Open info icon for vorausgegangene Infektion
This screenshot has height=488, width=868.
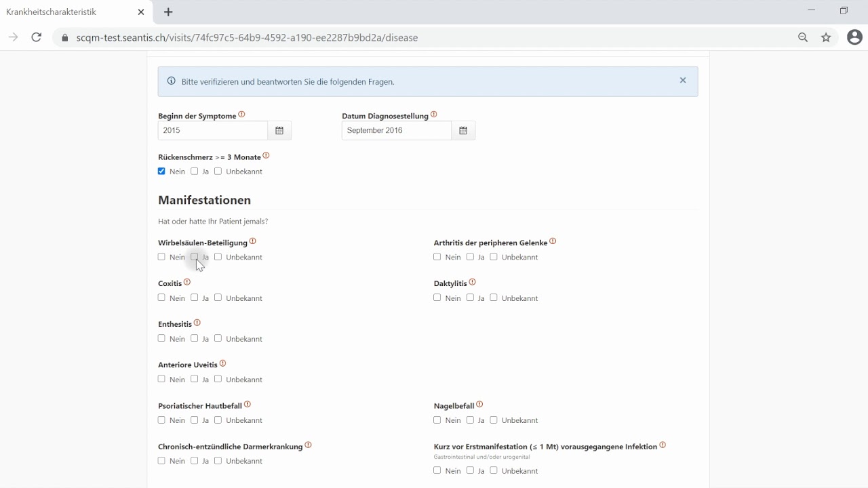663,445
